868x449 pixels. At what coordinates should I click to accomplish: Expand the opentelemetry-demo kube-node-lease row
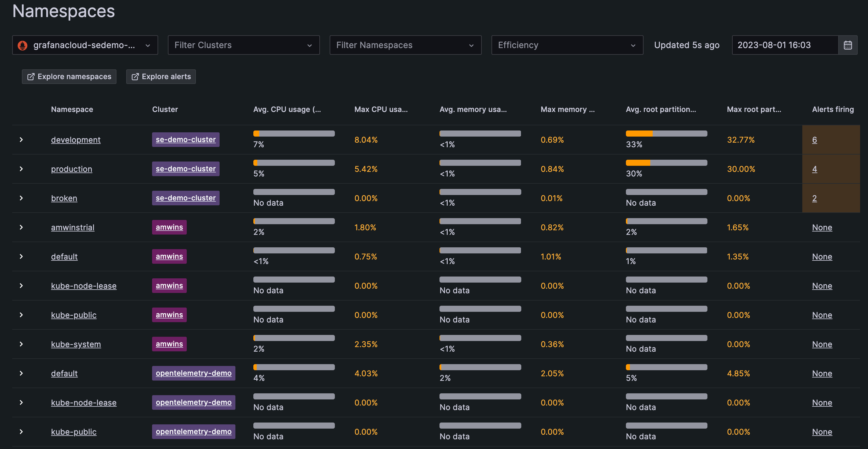point(21,402)
